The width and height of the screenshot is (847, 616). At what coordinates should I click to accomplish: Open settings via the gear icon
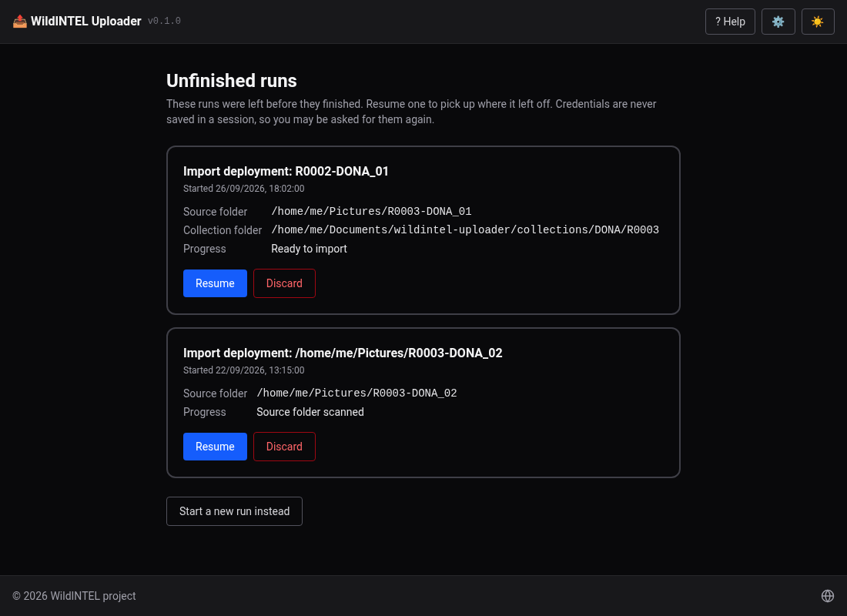[x=778, y=22]
